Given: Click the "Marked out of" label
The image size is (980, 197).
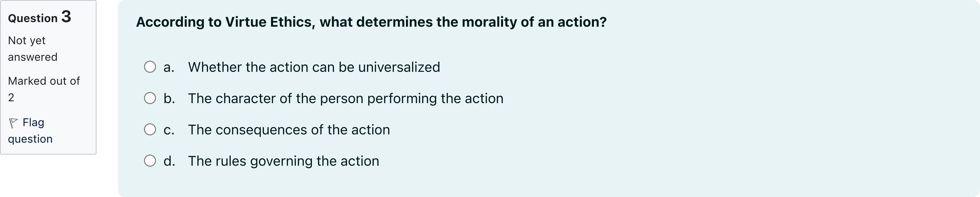Looking at the screenshot, I should coord(44,81).
